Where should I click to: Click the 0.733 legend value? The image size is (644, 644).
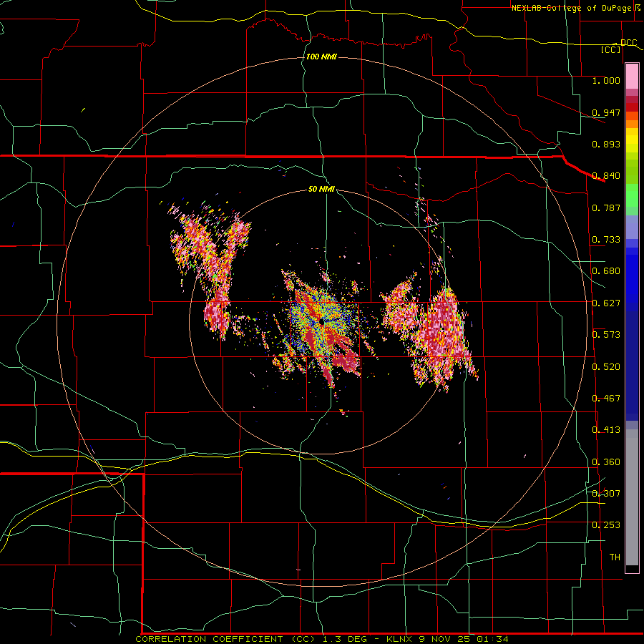606,240
